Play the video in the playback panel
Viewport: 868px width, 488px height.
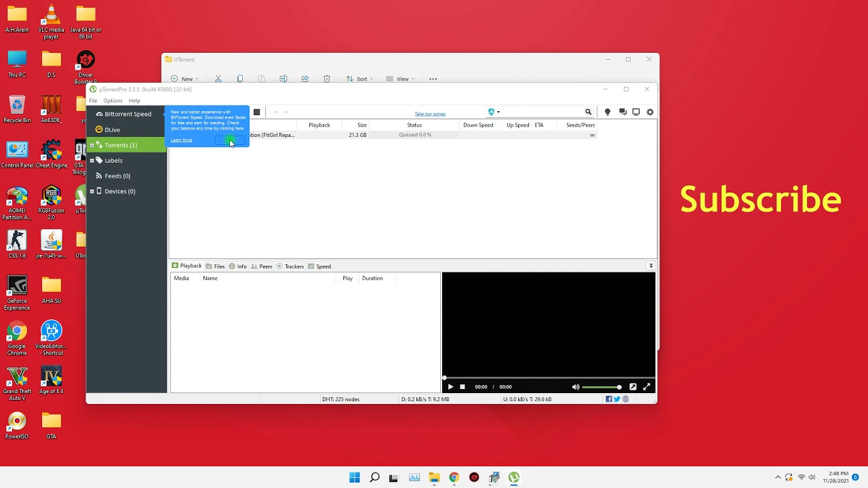pyautogui.click(x=450, y=387)
